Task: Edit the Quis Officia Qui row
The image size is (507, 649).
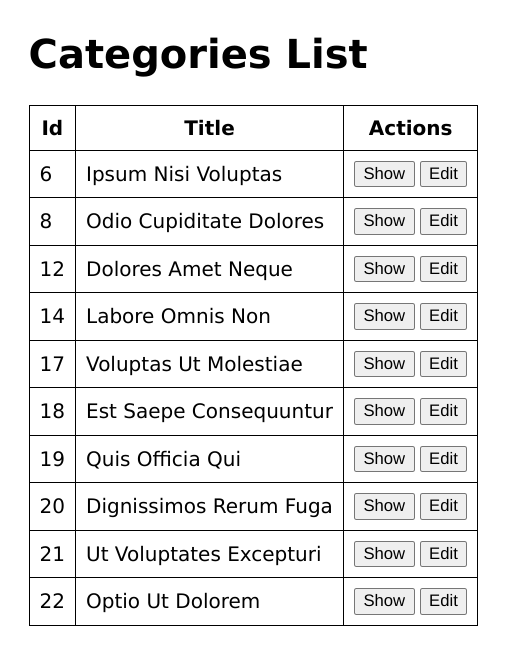Action: pos(443,459)
